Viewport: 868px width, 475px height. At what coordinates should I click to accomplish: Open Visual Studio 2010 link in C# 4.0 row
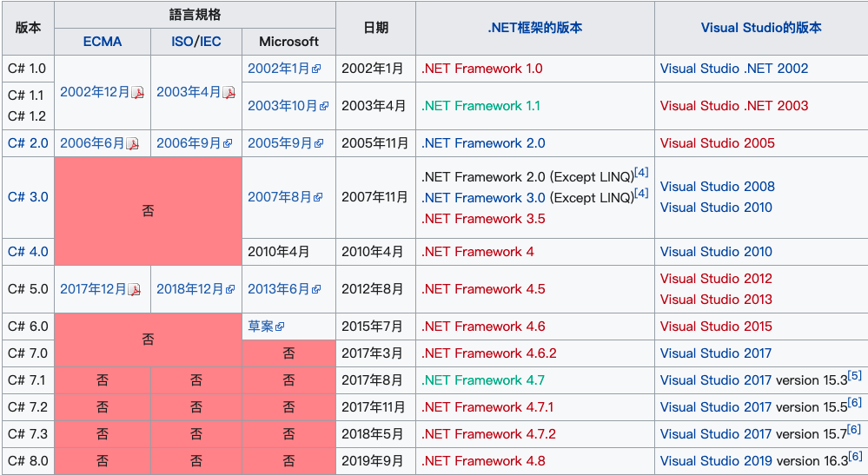716,252
